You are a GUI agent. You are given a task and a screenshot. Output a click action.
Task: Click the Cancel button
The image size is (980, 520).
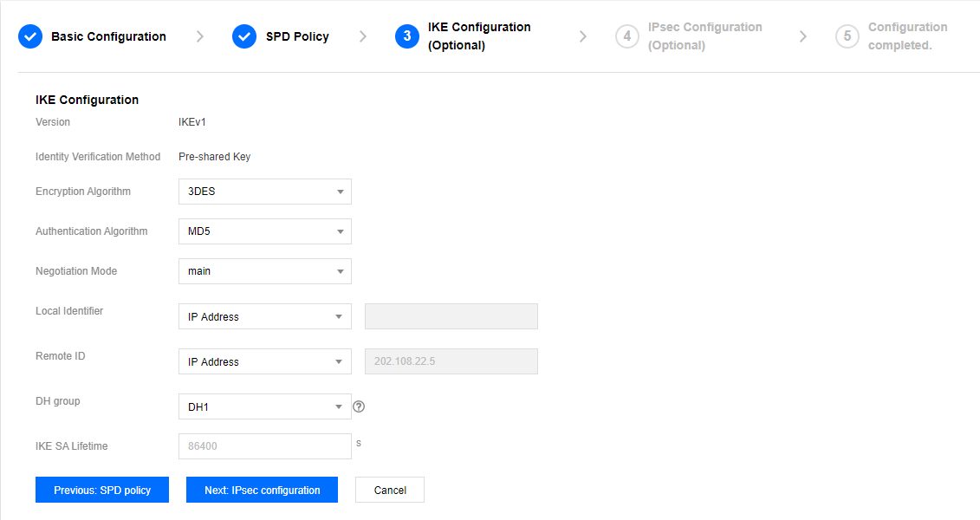tap(390, 490)
